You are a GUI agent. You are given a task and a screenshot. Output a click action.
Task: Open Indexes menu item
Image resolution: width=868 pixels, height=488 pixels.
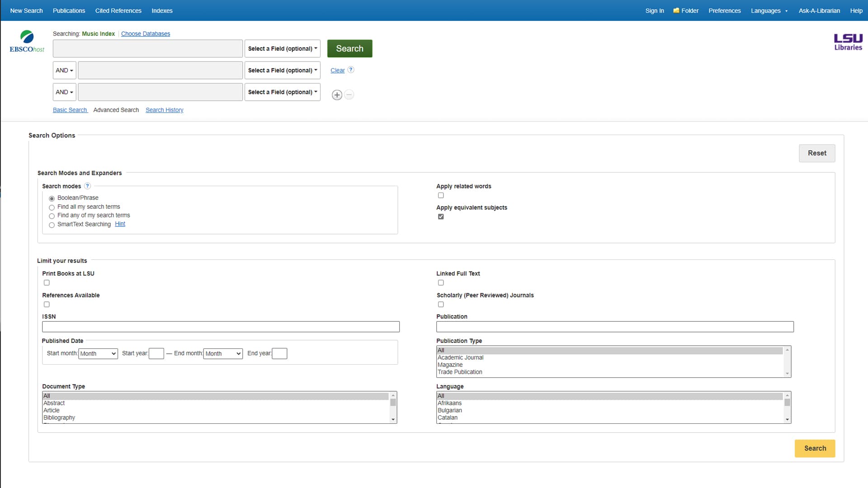coord(162,10)
